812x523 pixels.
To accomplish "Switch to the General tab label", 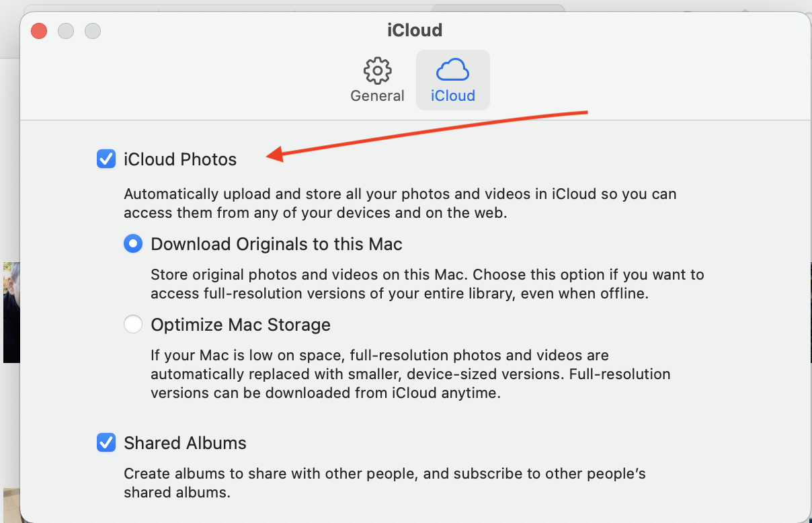I will coord(377,95).
